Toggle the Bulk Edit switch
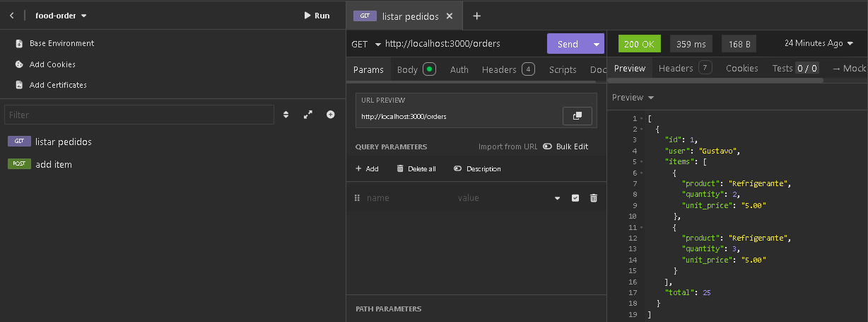Viewport: 868px width, 322px height. (x=548, y=146)
